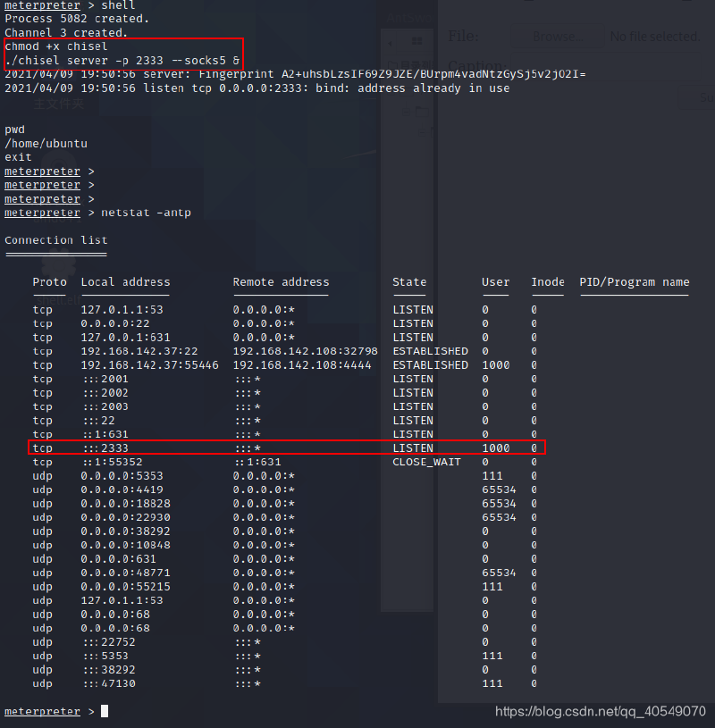The height and width of the screenshot is (728, 715).
Task: Click local address ':::2002'
Action: (106, 393)
